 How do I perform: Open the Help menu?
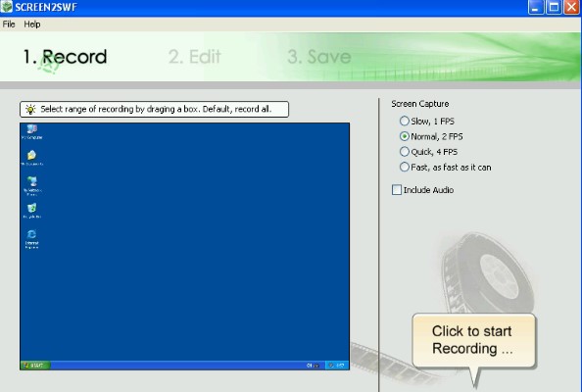(x=32, y=24)
